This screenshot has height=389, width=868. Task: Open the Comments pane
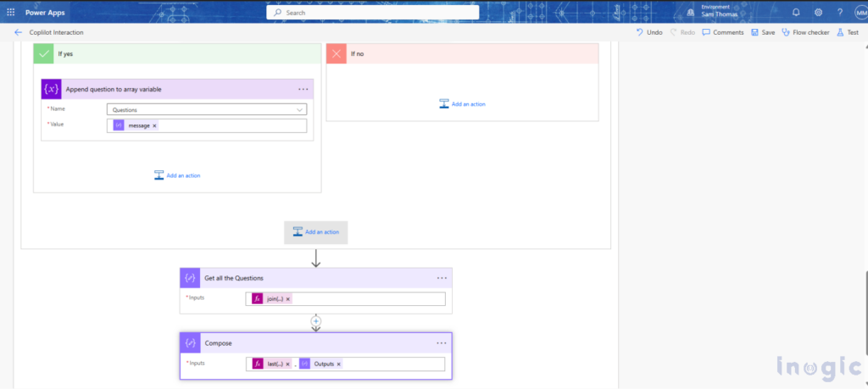[x=723, y=32]
